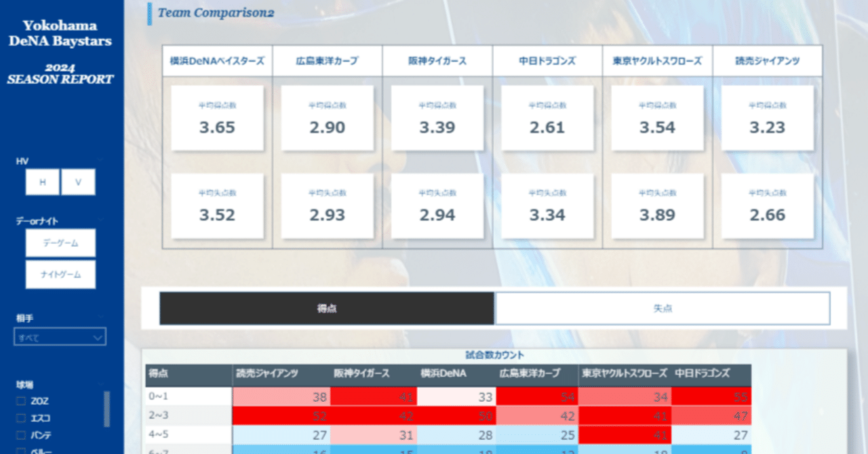Collapse the 球場 slicer chevron
Viewport: 868px width, 454px height.
100,383
